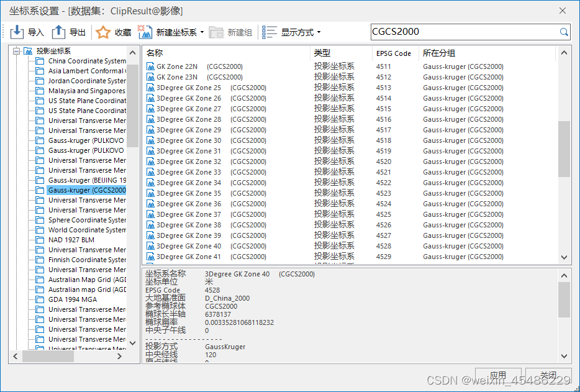Collapse the 投影坐标系 tree node
Image resolution: width=580 pixels, height=392 pixels.
pos(16,51)
